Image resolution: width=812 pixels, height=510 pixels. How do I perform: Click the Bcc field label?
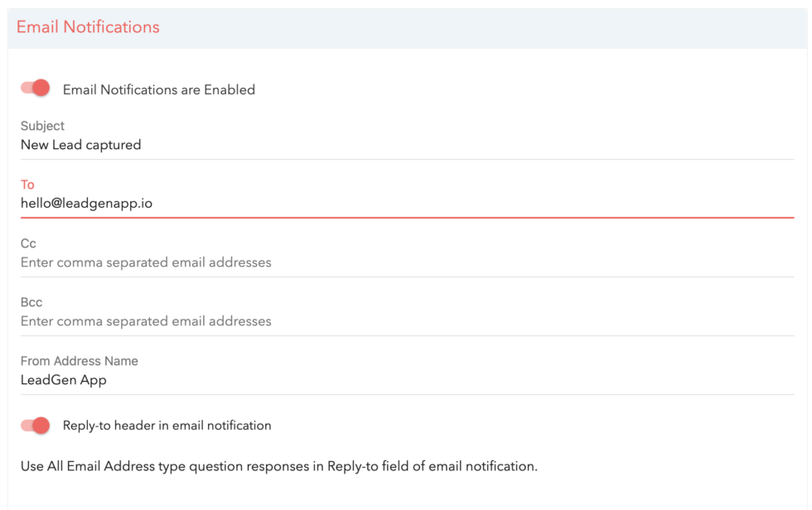[x=31, y=302]
